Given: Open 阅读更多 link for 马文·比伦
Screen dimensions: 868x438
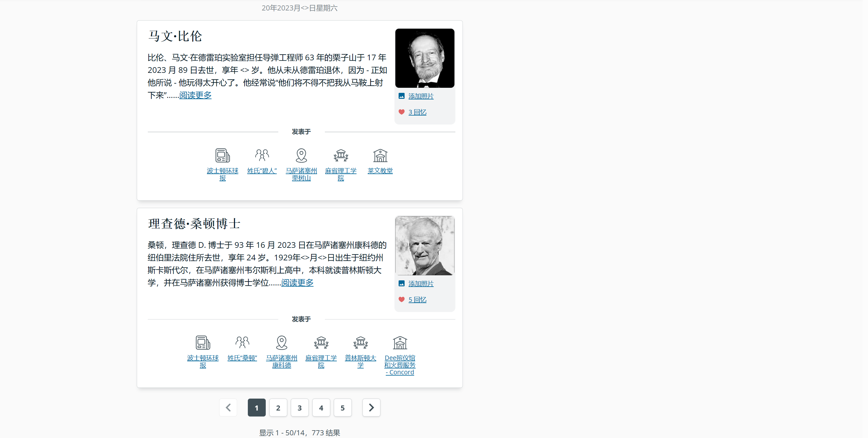Looking at the screenshot, I should coord(195,95).
